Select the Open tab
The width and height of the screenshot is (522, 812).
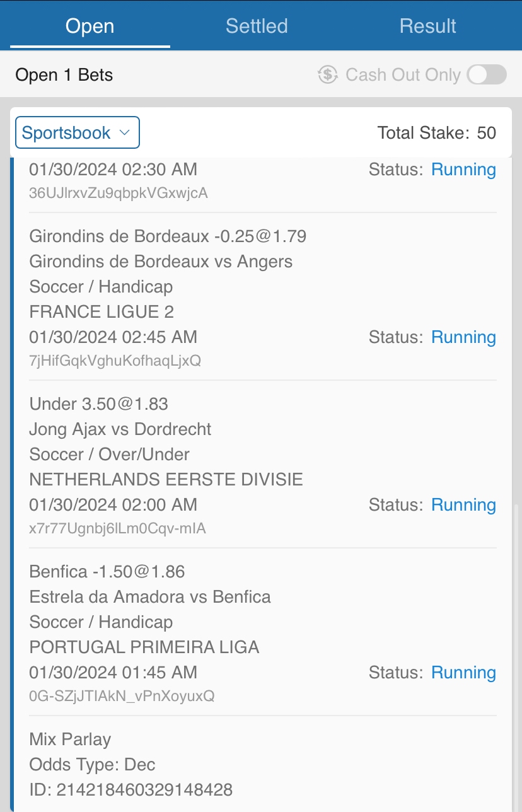click(x=90, y=26)
